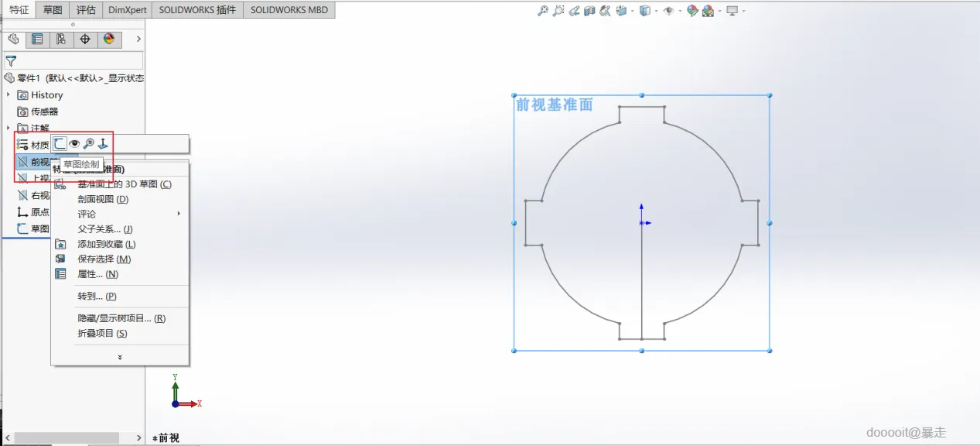Click the Sketch (草图绘制) icon in context toolbar
Screen dimensions: 980x446
60,144
